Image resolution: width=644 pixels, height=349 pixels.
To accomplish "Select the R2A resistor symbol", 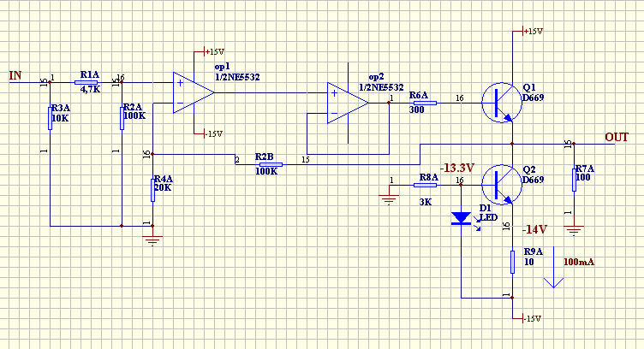I will click(122, 118).
